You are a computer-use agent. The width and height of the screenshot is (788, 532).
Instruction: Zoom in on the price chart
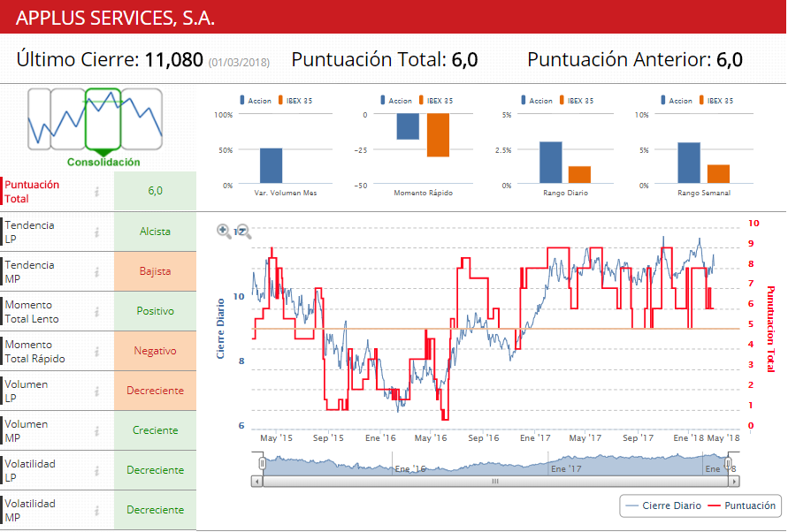tap(224, 232)
